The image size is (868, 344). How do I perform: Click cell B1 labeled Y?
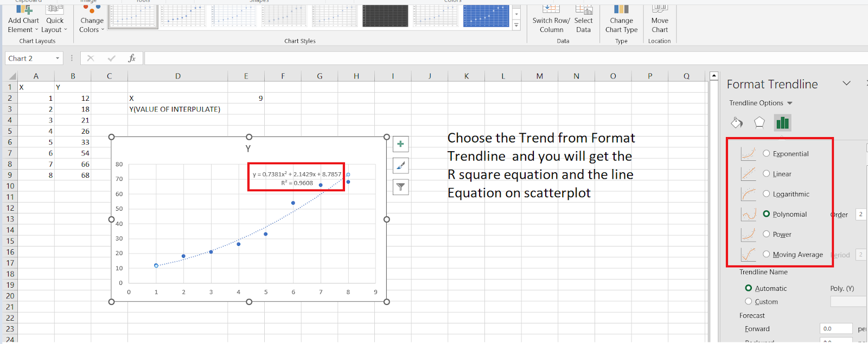(73, 87)
